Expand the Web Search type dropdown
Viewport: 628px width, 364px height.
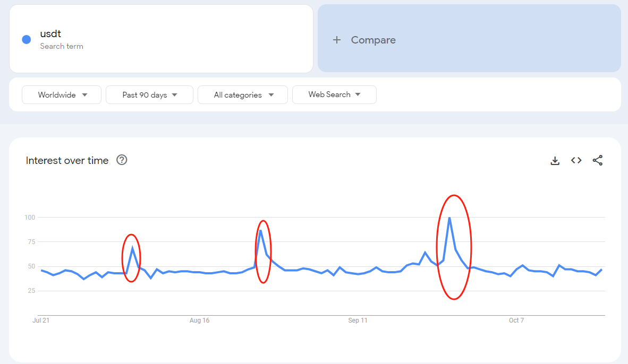pyautogui.click(x=334, y=94)
